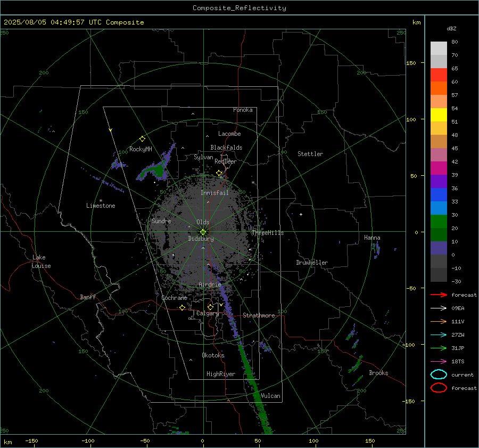Click the white plus marker east of ThreeHills
Viewport: 479px width, 448px height.
tap(301, 214)
